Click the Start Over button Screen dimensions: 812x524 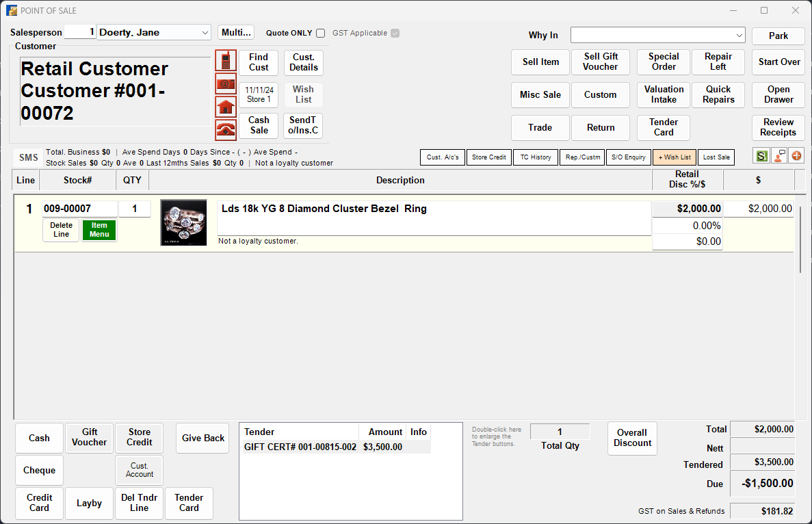pos(778,62)
